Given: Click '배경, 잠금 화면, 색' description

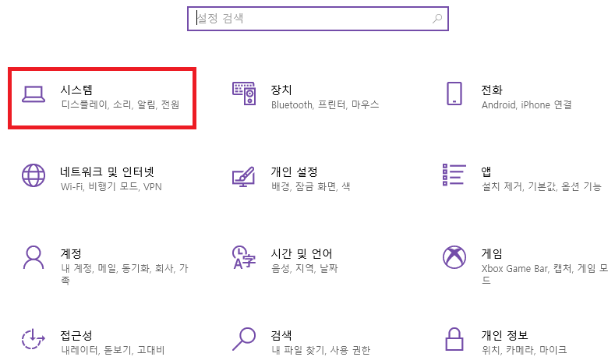Looking at the screenshot, I should click(x=311, y=186).
